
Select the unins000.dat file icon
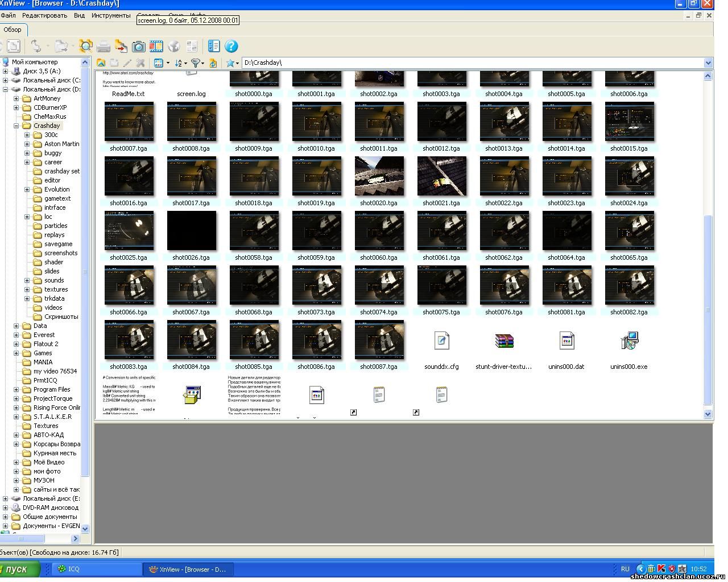pos(566,340)
